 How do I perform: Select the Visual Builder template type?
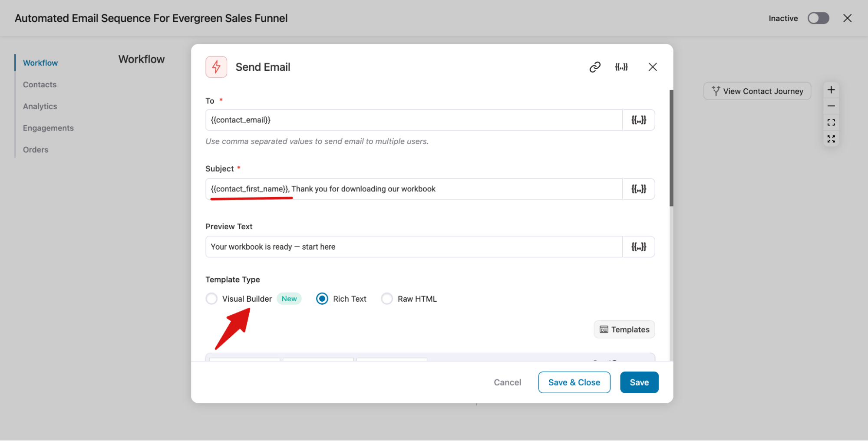[211, 299]
